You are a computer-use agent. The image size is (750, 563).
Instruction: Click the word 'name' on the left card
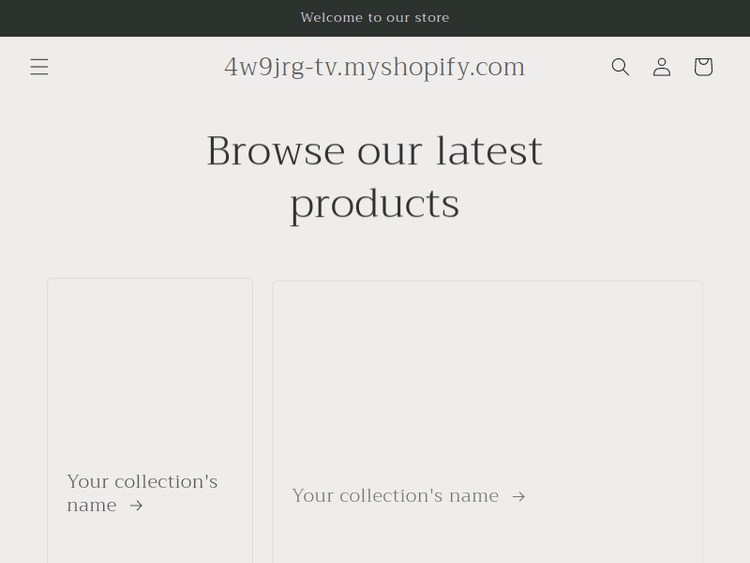pyautogui.click(x=92, y=506)
